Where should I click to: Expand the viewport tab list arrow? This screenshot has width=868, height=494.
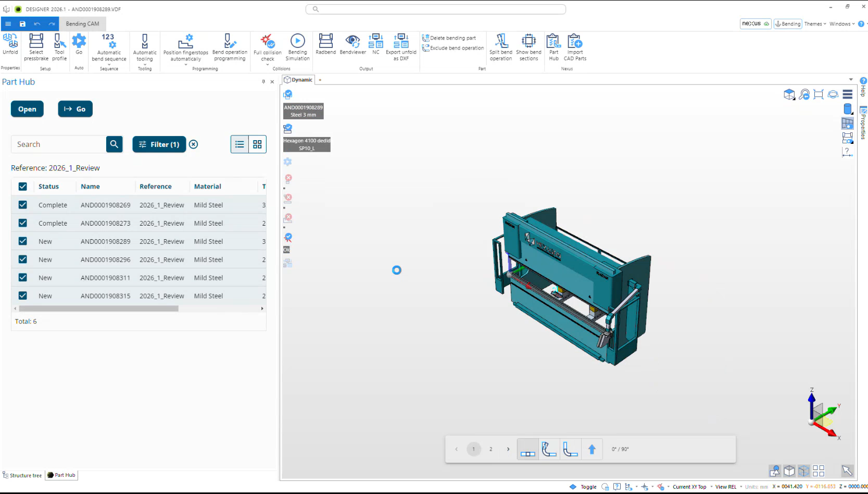(x=851, y=80)
